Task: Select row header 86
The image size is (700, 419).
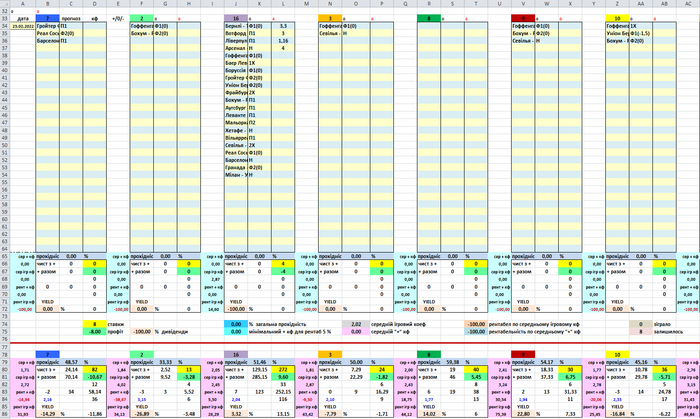Action: click(x=5, y=414)
